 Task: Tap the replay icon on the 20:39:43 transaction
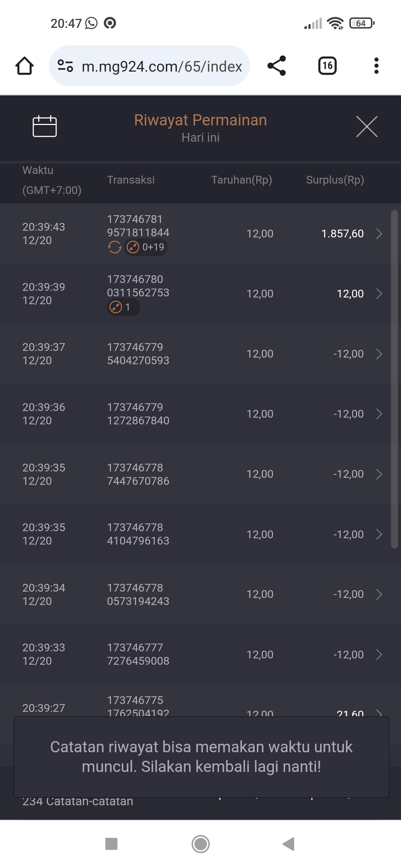[114, 247]
